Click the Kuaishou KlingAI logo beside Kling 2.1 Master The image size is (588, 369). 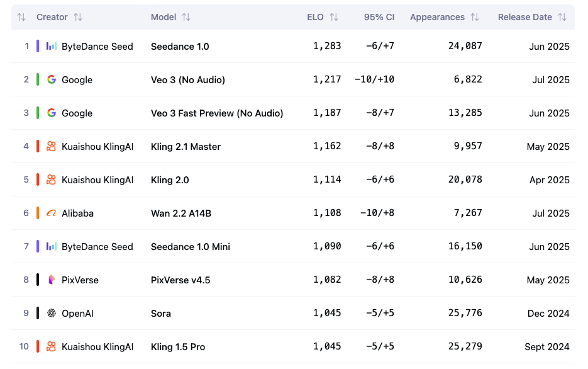click(52, 146)
